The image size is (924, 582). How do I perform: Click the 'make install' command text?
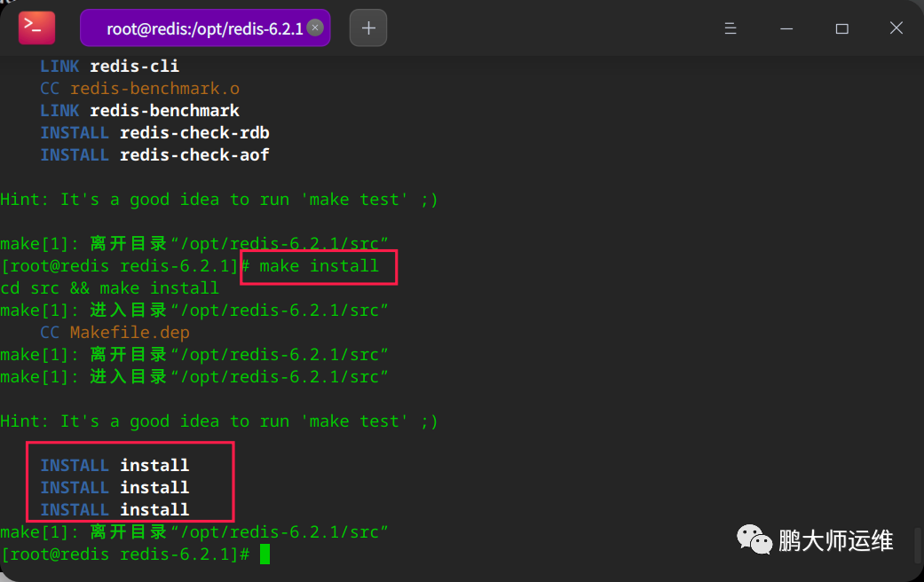[319, 266]
